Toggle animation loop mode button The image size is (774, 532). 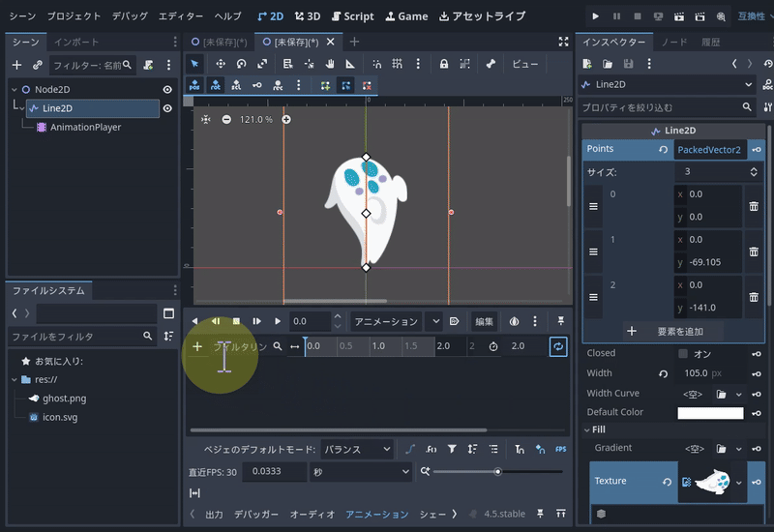pyautogui.click(x=557, y=346)
